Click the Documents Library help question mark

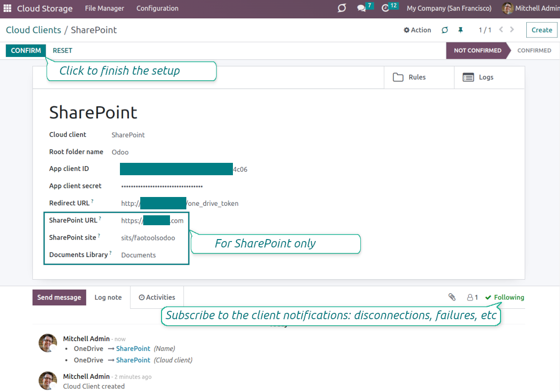pyautogui.click(x=111, y=252)
